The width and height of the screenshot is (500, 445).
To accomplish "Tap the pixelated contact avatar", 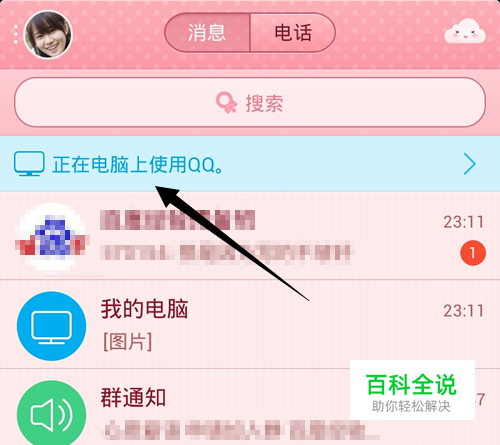I will (x=51, y=237).
